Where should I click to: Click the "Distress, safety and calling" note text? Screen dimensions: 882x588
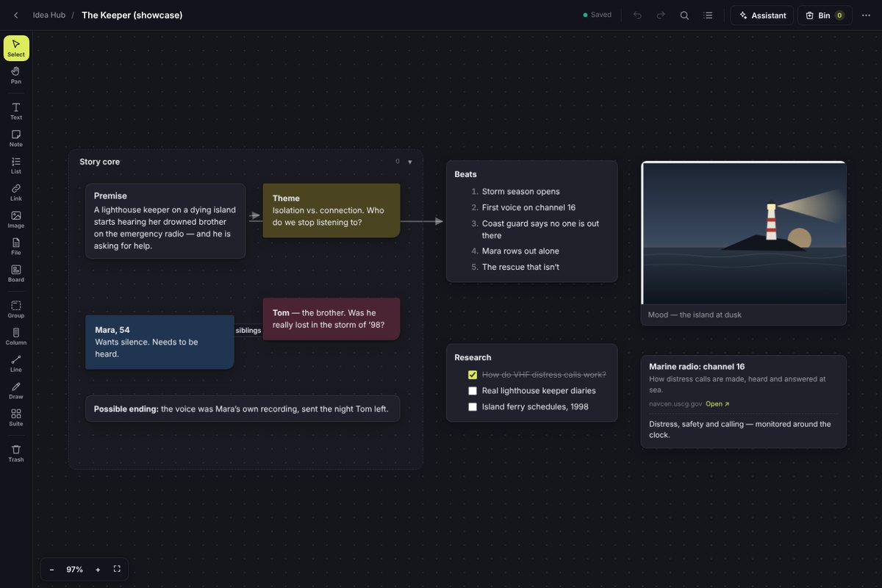(740, 429)
